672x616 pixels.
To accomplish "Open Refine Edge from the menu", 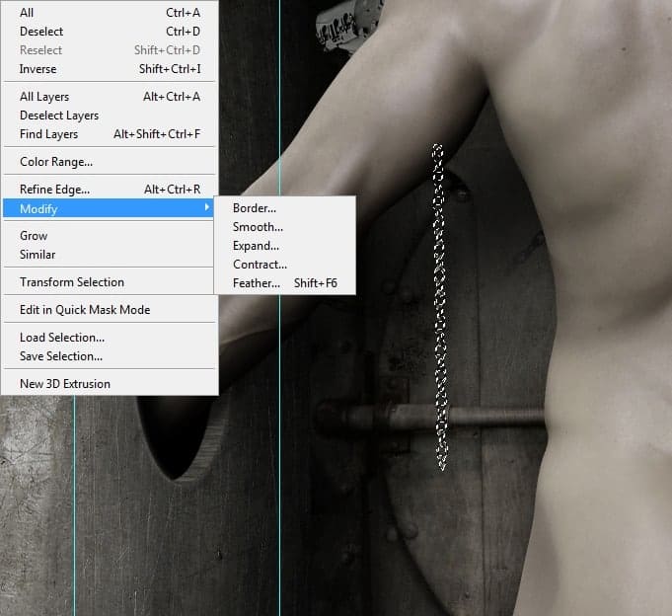I will pos(110,190).
